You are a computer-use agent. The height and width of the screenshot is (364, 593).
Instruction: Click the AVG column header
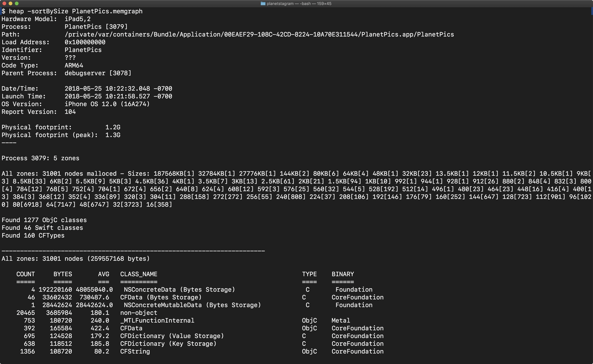coord(104,274)
